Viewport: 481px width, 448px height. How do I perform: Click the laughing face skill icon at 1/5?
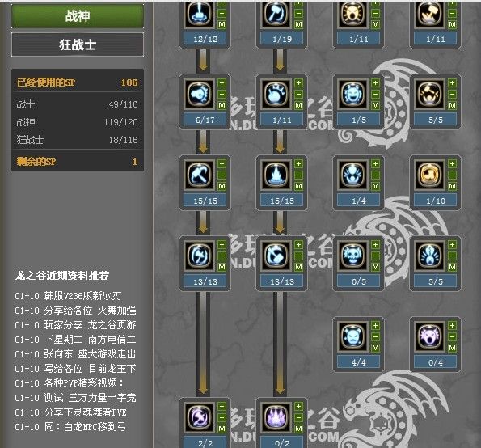tap(352, 94)
